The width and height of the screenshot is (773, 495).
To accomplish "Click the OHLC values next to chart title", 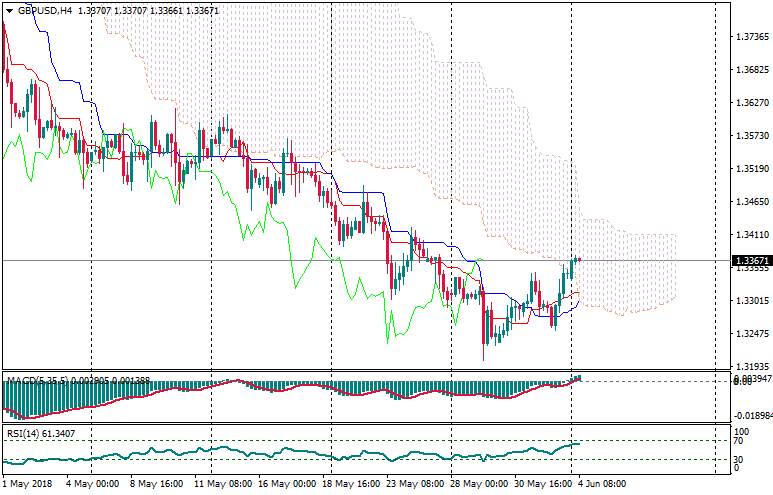I will [x=148, y=11].
